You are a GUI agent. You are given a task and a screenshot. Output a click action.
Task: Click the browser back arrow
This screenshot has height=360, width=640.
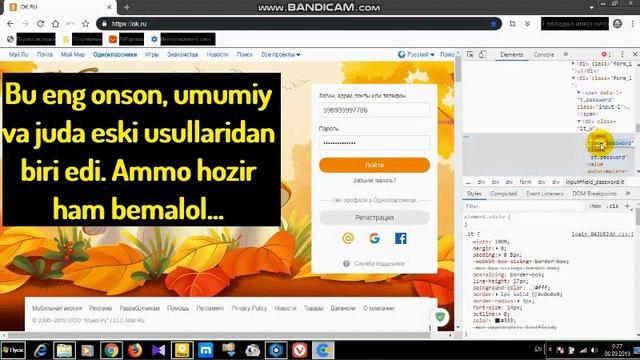11,24
